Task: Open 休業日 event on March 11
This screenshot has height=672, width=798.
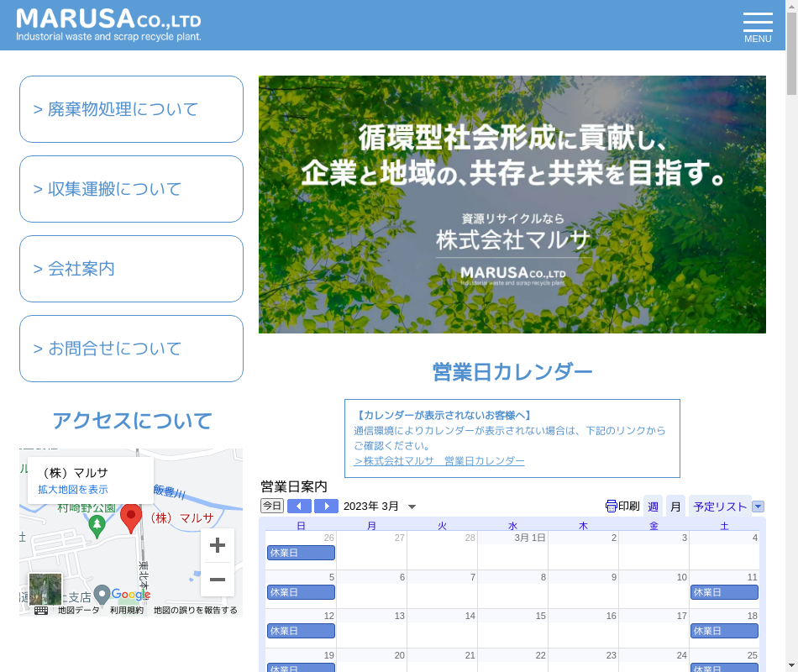Action: point(724,592)
